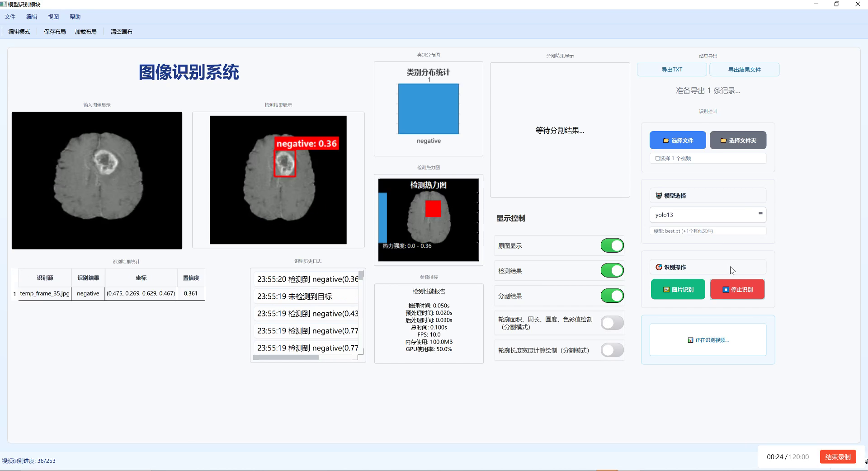Click the 检测性能报告 heading
The height and width of the screenshot is (471, 868).
(x=429, y=292)
